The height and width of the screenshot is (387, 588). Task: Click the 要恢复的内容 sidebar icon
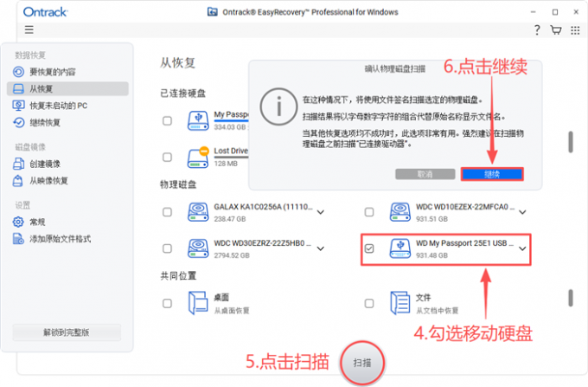coord(18,72)
